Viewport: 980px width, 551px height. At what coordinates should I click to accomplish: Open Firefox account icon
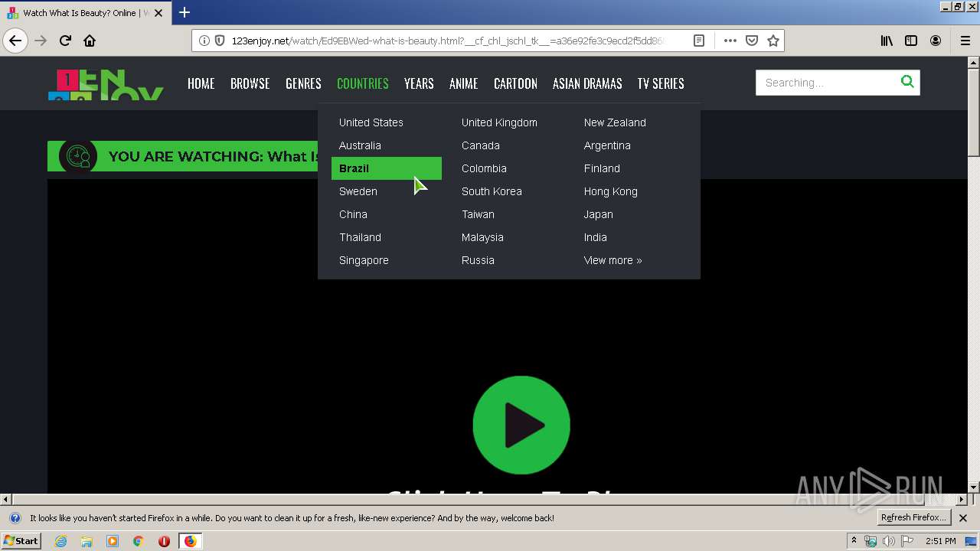tap(936, 41)
